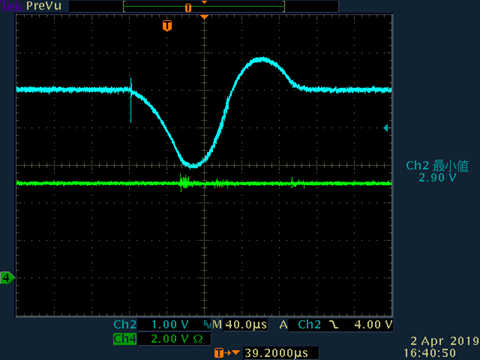
Task: Click the date 2 Apr 2019
Action: click(445, 341)
